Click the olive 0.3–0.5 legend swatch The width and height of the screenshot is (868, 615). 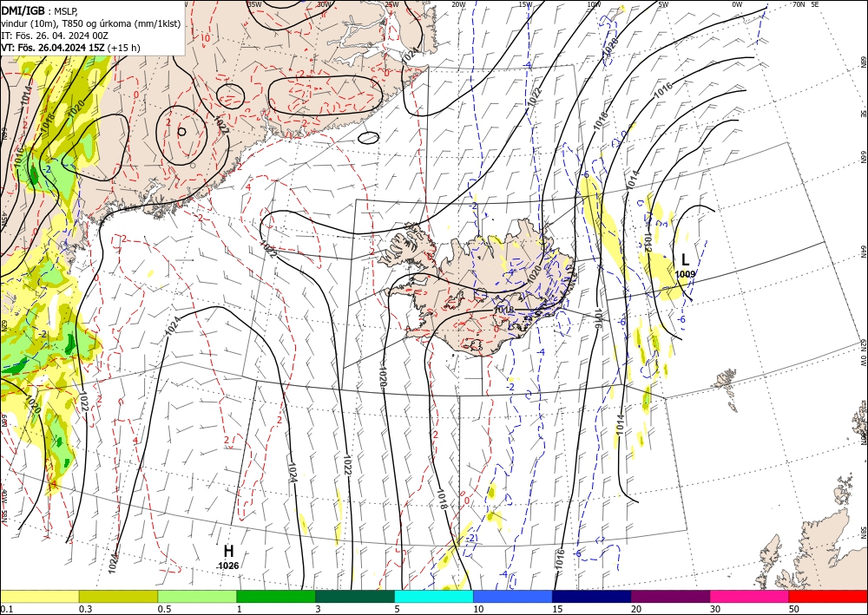pos(118,596)
